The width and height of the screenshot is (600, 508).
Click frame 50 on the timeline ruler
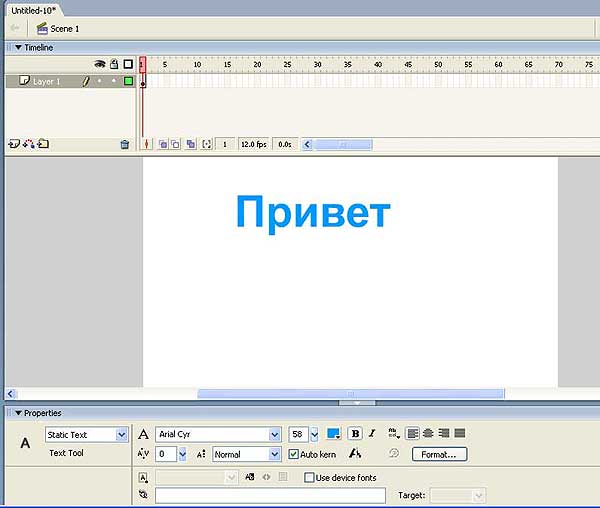[x=438, y=64]
